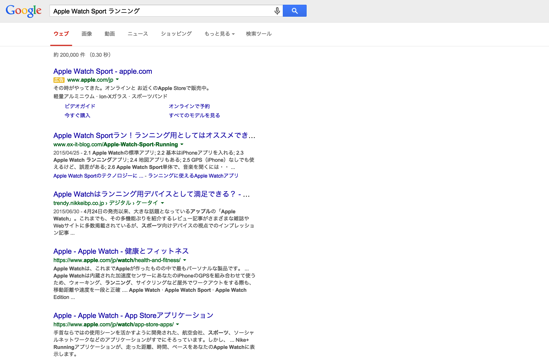
Task: Open result Apple Watch - 健康とフィットネス
Action: pyautogui.click(x=121, y=251)
